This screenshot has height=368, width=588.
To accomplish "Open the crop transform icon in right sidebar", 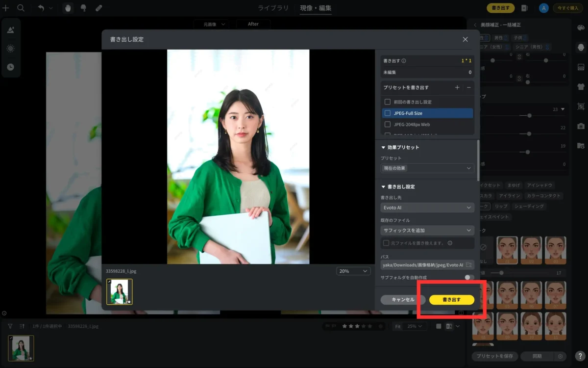I will [581, 106].
